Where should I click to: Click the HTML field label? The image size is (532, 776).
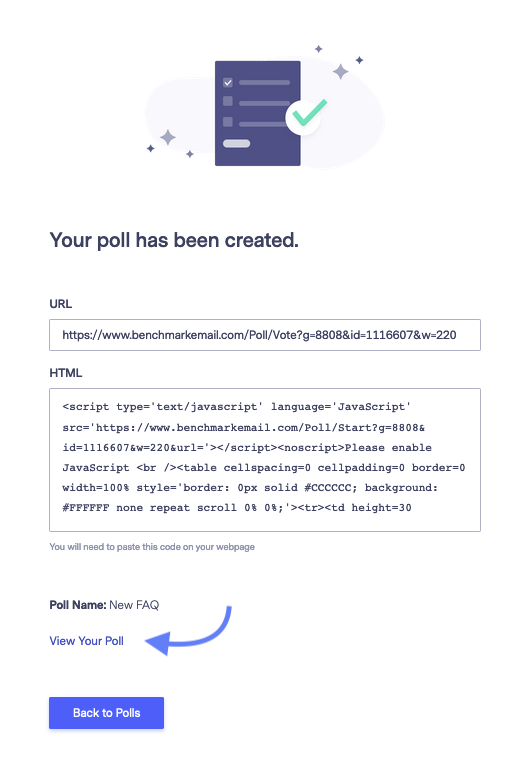[66, 373]
